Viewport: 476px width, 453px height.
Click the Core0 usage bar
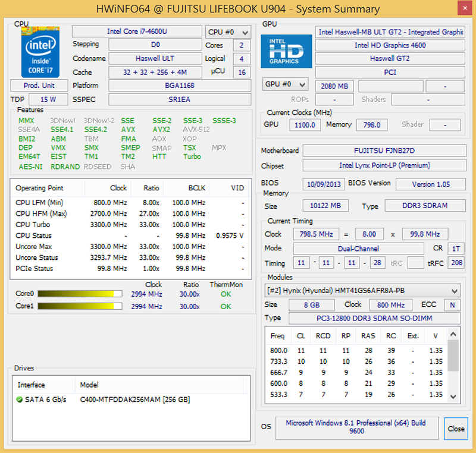(80, 294)
